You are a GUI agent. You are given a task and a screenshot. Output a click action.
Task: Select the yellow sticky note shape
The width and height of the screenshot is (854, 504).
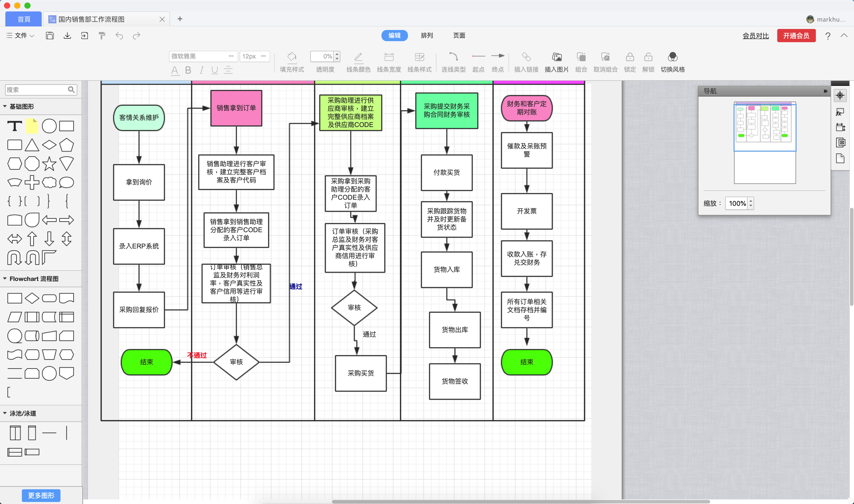(32, 126)
